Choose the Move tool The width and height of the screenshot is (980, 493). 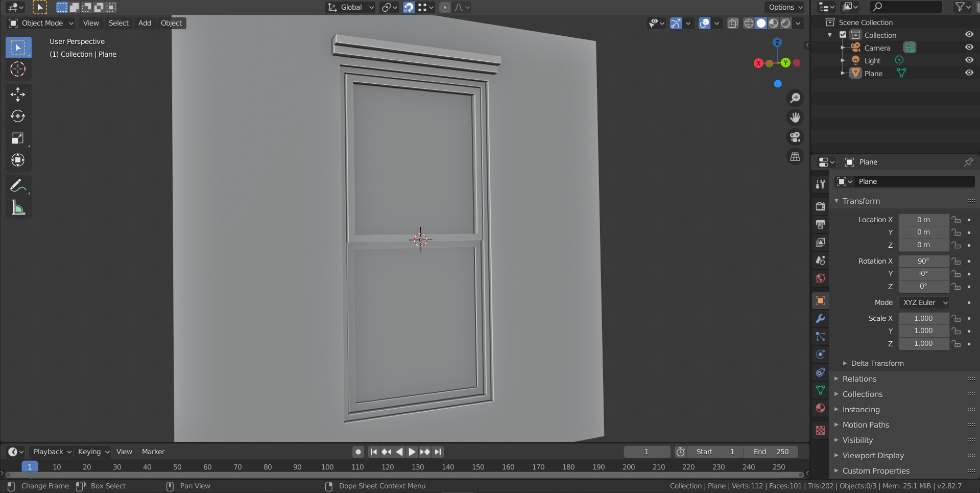pyautogui.click(x=18, y=95)
